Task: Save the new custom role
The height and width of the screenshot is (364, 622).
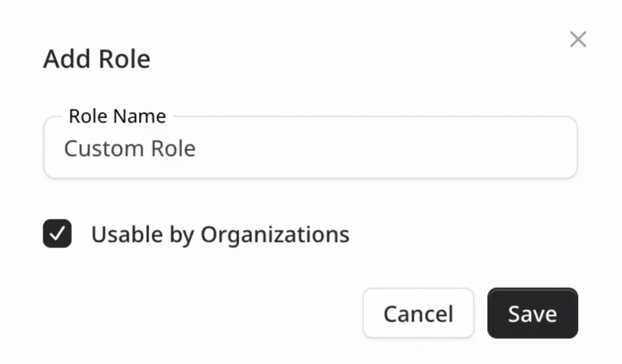Action: click(532, 313)
